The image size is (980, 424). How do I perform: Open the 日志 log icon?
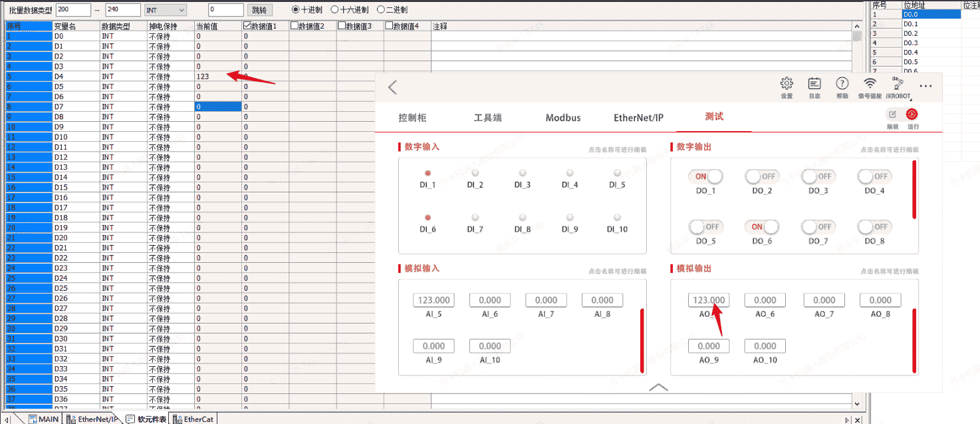pyautogui.click(x=814, y=84)
